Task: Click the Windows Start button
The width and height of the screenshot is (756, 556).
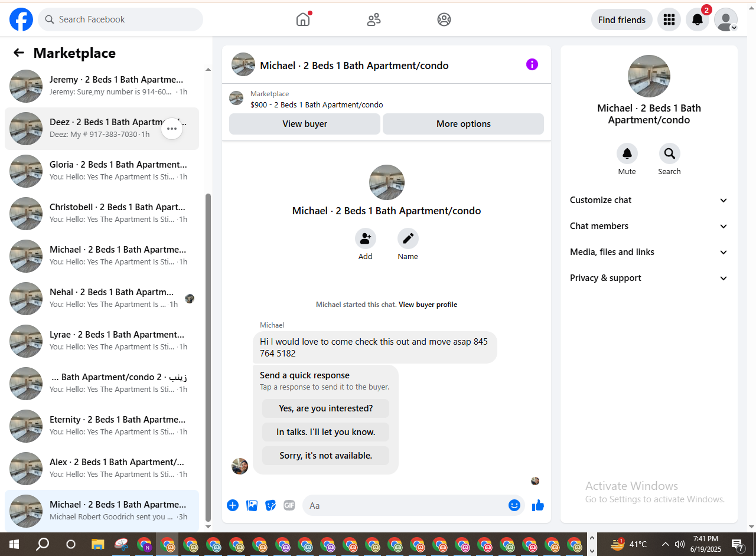Action: [x=14, y=544]
